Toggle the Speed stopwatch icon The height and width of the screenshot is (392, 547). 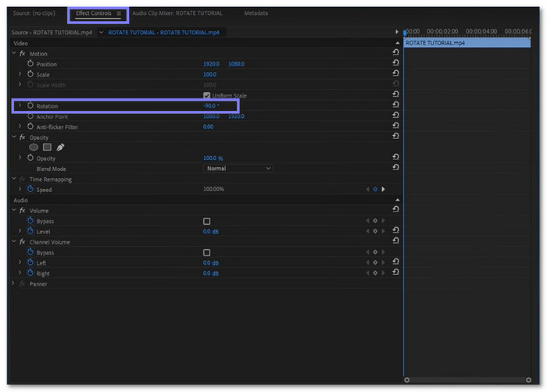point(30,189)
